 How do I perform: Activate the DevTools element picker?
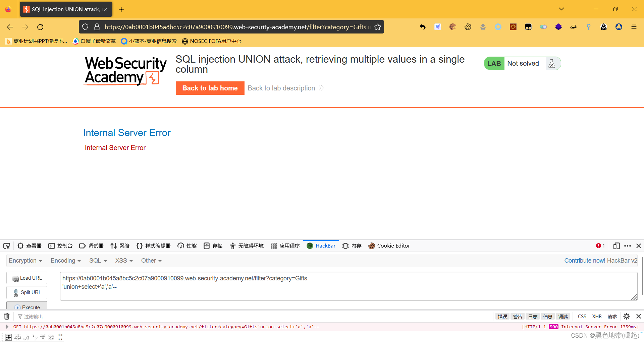[7, 246]
